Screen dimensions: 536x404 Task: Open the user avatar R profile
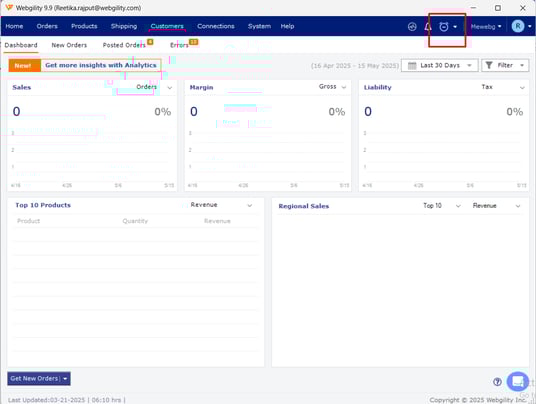pyautogui.click(x=518, y=26)
